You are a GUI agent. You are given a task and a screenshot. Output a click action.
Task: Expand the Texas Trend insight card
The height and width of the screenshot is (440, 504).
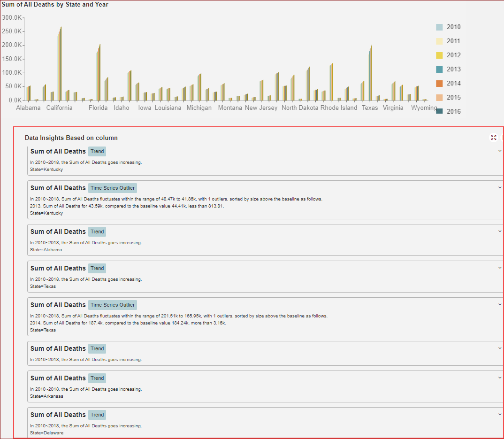coord(499,268)
